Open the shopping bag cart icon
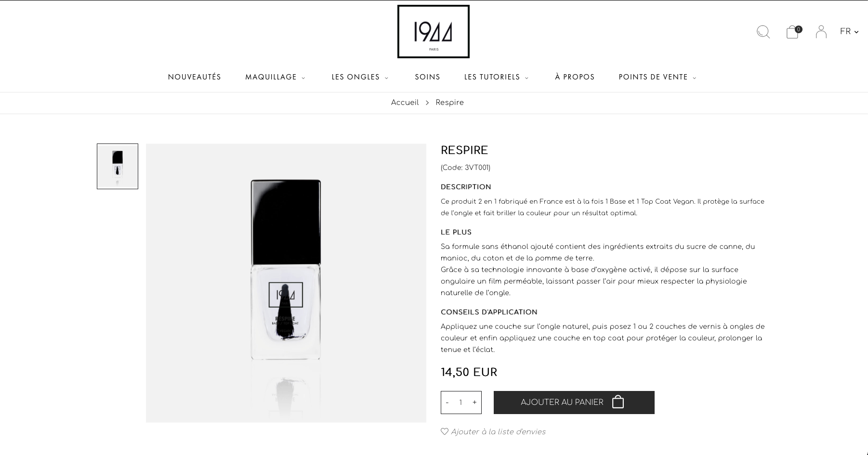The image size is (868, 455). 793,32
